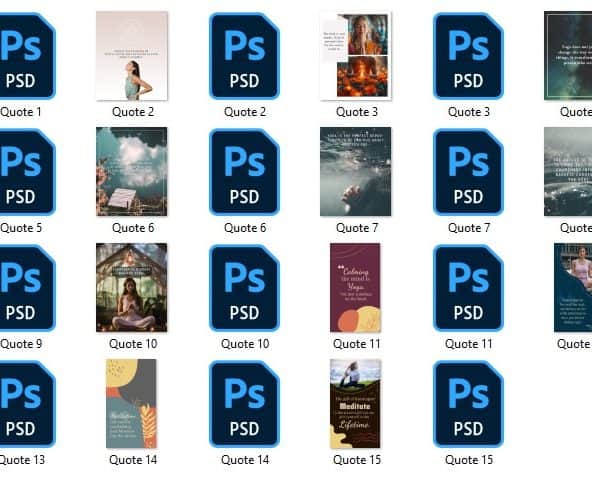Click 'Quote 11' label under the PSD icon
The width and height of the screenshot is (592, 497).
pyautogui.click(x=469, y=344)
